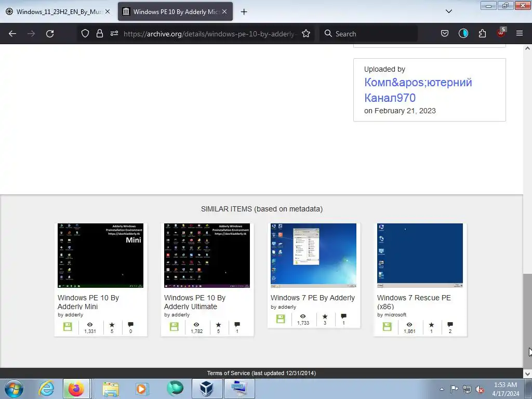
Task: Click title link Windows PE 10 By Adderly Ultimate
Action: 195,302
